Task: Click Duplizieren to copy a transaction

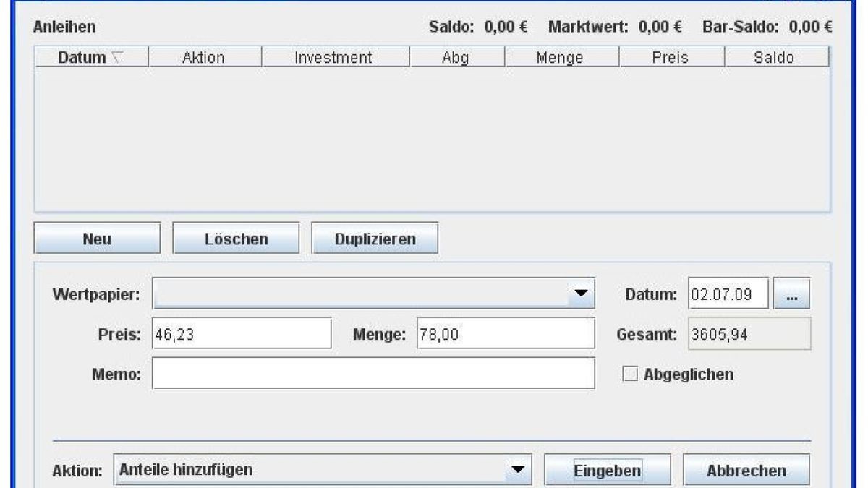Action: coord(373,237)
